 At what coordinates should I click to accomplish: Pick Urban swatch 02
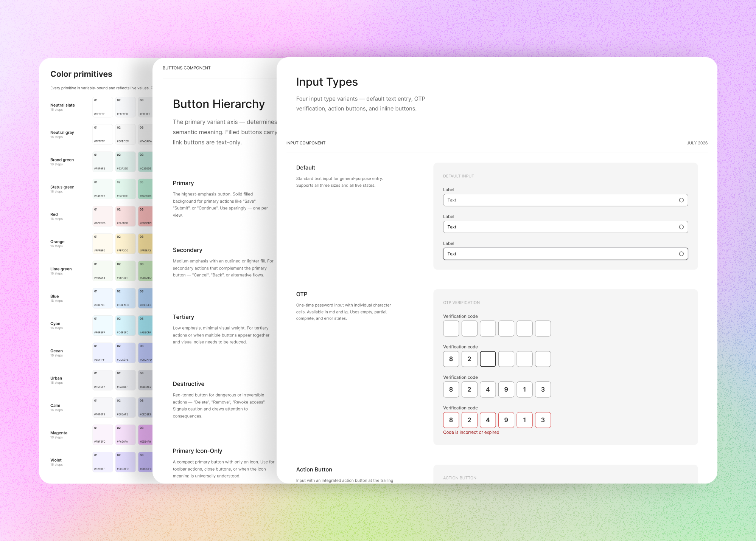[126, 380]
